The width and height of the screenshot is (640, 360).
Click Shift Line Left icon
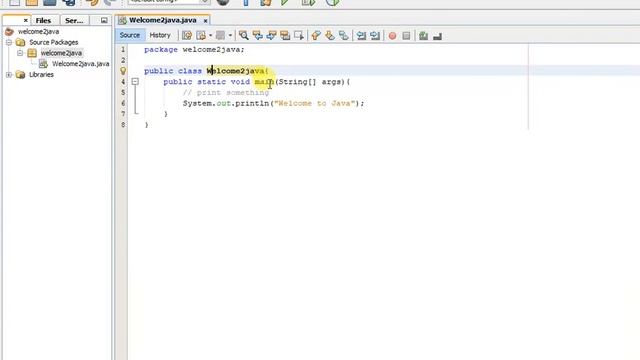coord(361,36)
